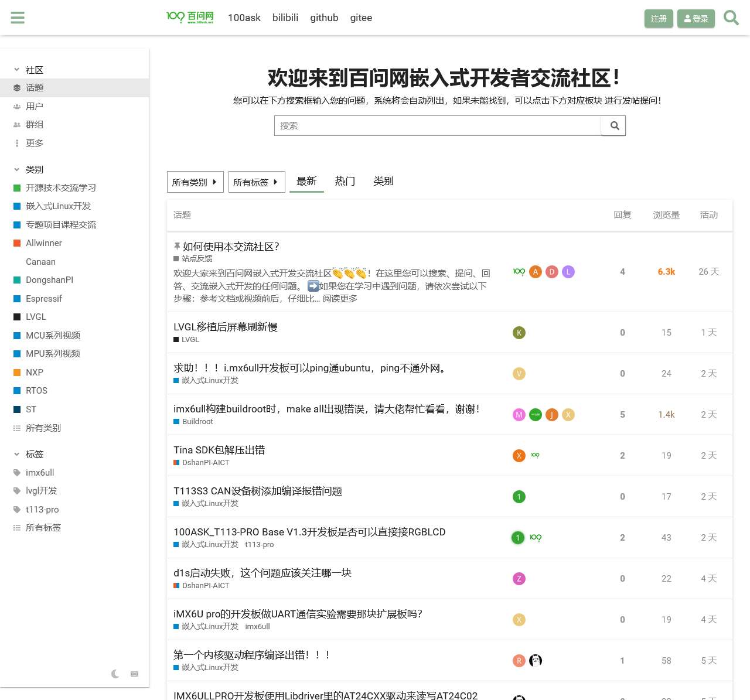750x700 pixels.
Task: Open user K avatar on LVGL topic
Action: tap(519, 333)
